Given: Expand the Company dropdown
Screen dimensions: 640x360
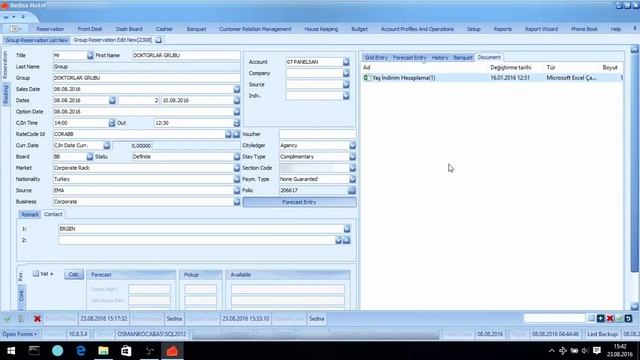Looking at the screenshot, I should pos(346,73).
